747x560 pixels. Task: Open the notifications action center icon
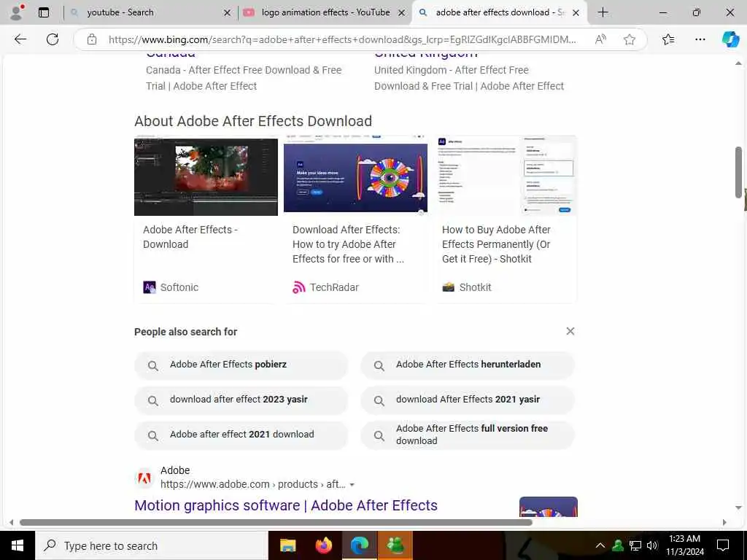[723, 545]
